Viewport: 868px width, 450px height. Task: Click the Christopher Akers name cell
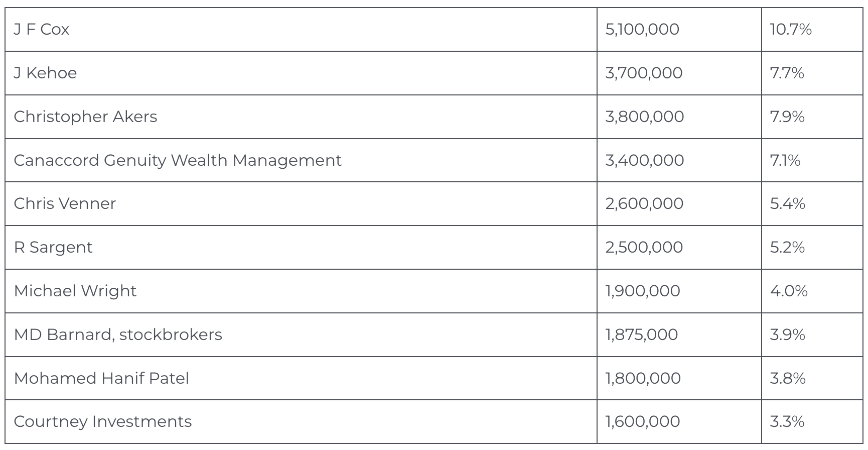[x=85, y=117]
